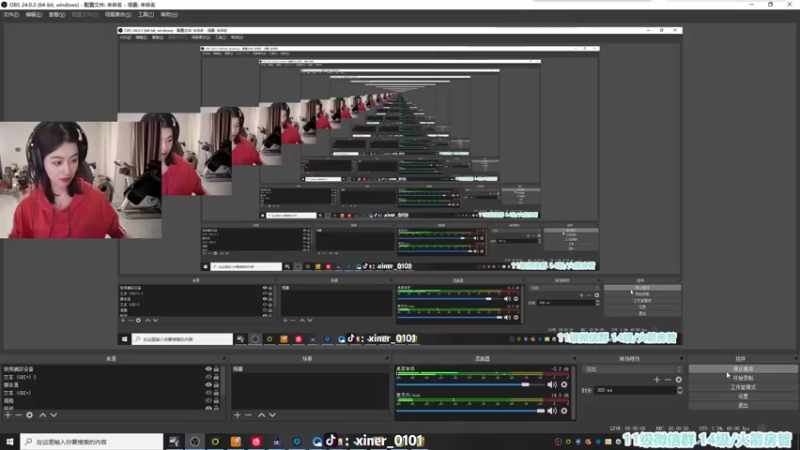
Task: Open the 帮助 (Help) menu
Action: point(169,15)
